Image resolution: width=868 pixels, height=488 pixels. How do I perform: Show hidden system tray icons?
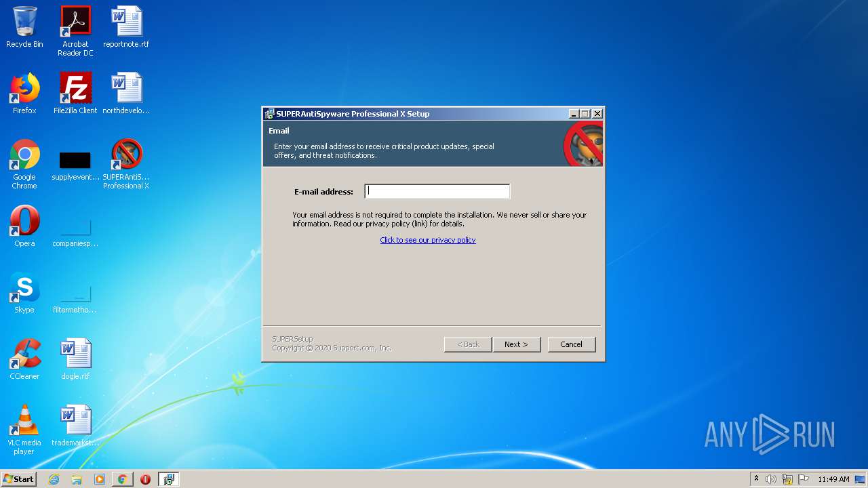coord(756,479)
